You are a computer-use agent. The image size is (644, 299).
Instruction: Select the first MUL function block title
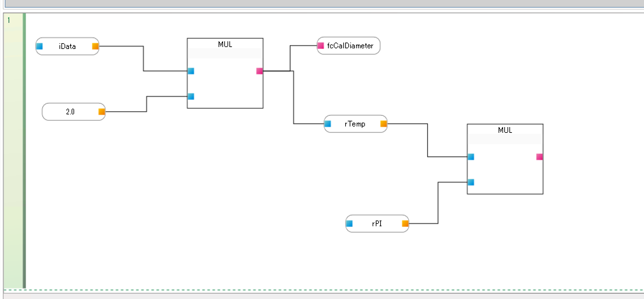click(225, 44)
